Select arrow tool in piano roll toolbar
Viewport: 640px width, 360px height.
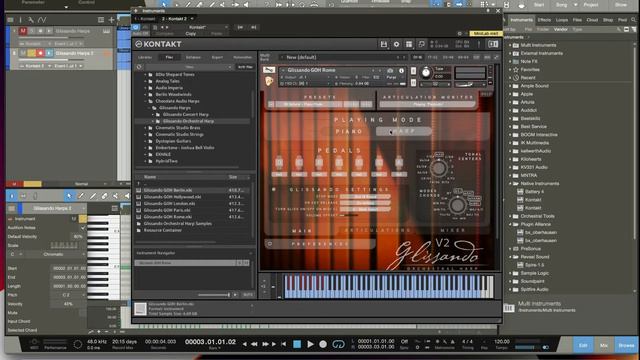69,196
